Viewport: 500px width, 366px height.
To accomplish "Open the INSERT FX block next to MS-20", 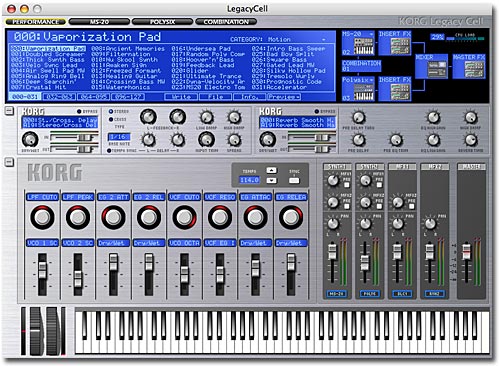I will [395, 43].
